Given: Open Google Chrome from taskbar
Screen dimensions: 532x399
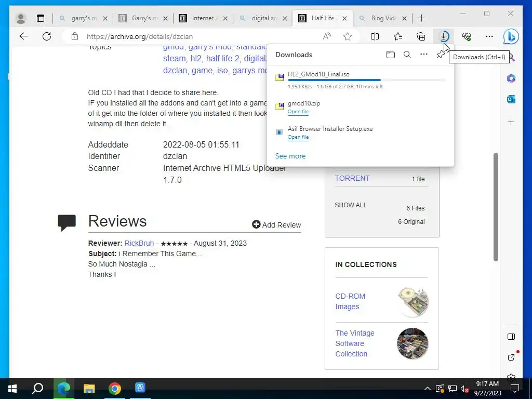Looking at the screenshot, I should tap(115, 389).
